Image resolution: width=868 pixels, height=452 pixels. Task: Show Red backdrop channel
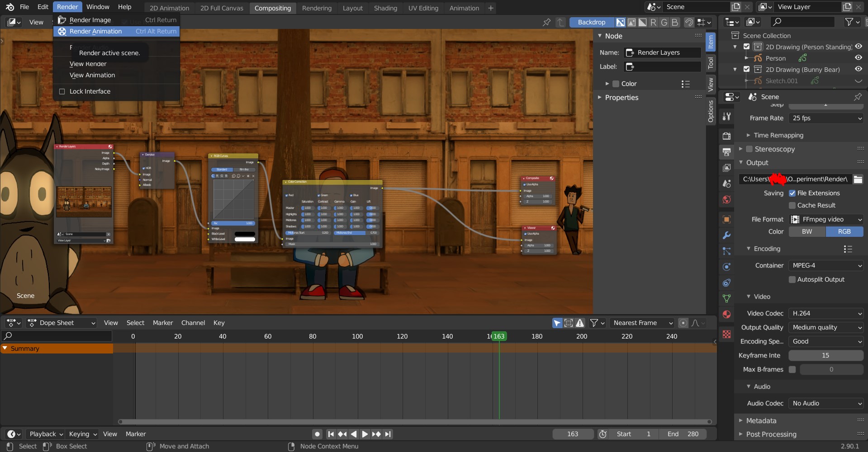pos(653,22)
